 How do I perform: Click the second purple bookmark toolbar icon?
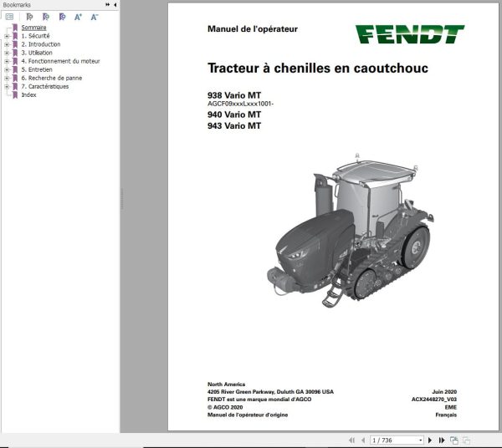[x=46, y=17]
